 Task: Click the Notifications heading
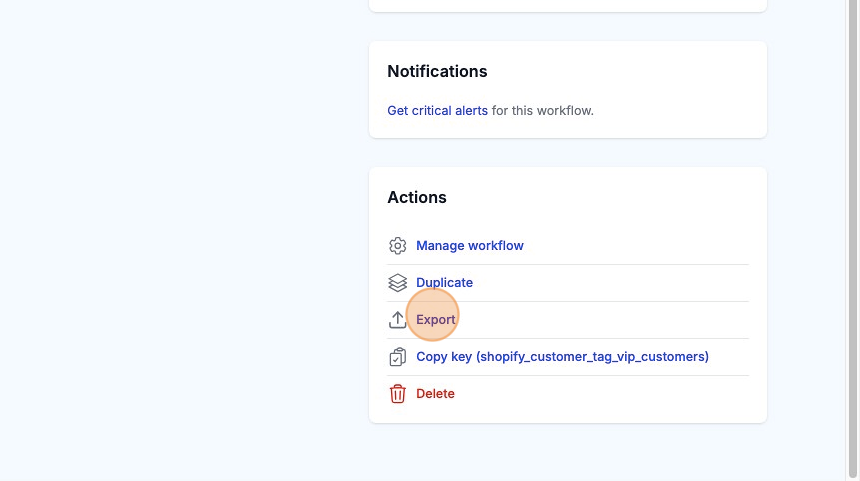tap(437, 72)
